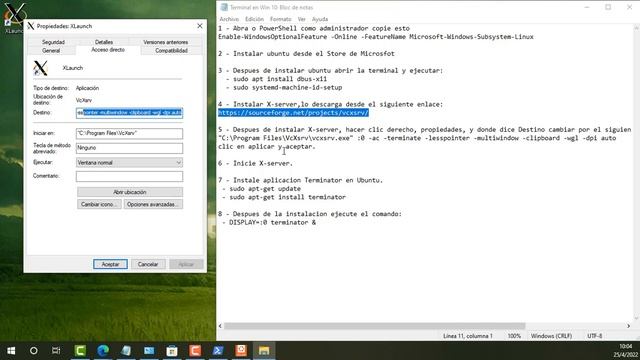Open Opciones avanzadas button
The image size is (640, 360).
[153, 204]
